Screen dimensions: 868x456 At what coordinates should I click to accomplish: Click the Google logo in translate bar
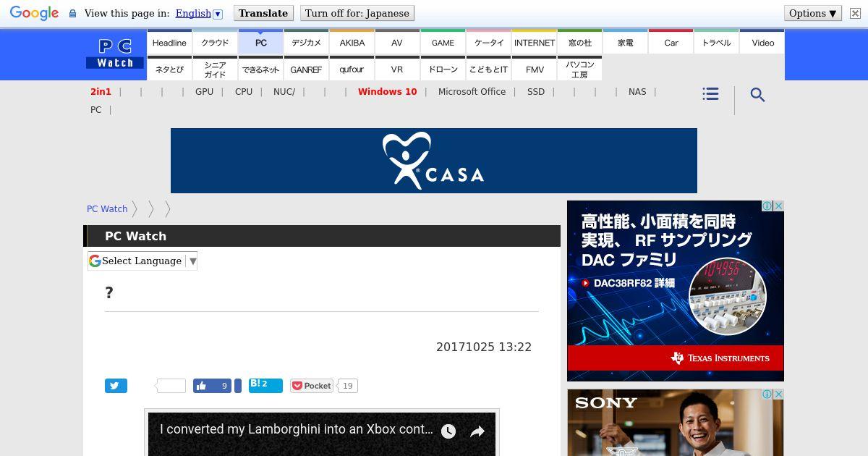point(34,13)
